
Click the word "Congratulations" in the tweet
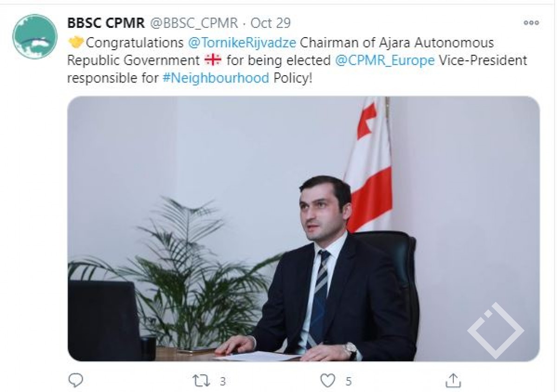click(x=135, y=43)
